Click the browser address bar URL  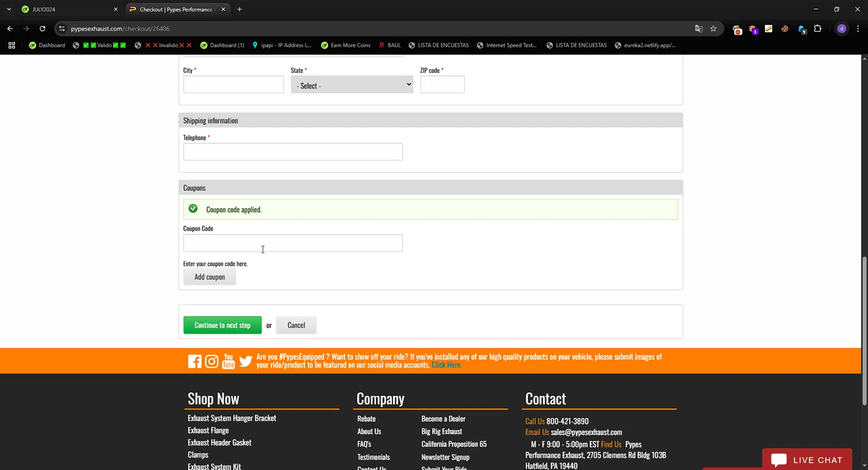(120, 28)
